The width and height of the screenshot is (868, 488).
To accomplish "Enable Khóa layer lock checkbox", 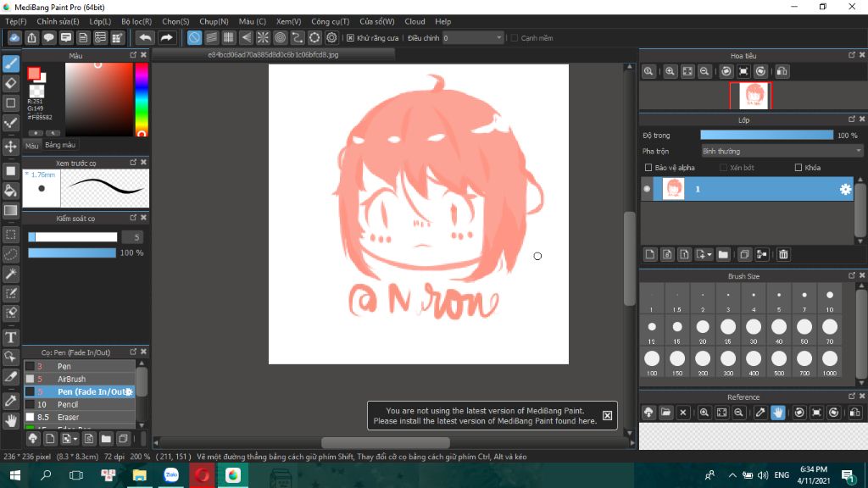I will click(x=798, y=168).
